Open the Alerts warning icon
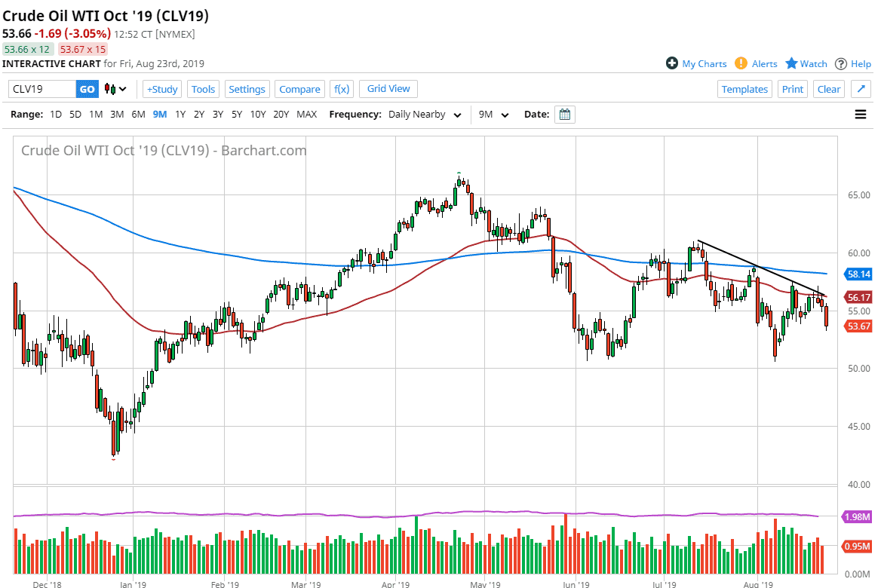 [741, 63]
